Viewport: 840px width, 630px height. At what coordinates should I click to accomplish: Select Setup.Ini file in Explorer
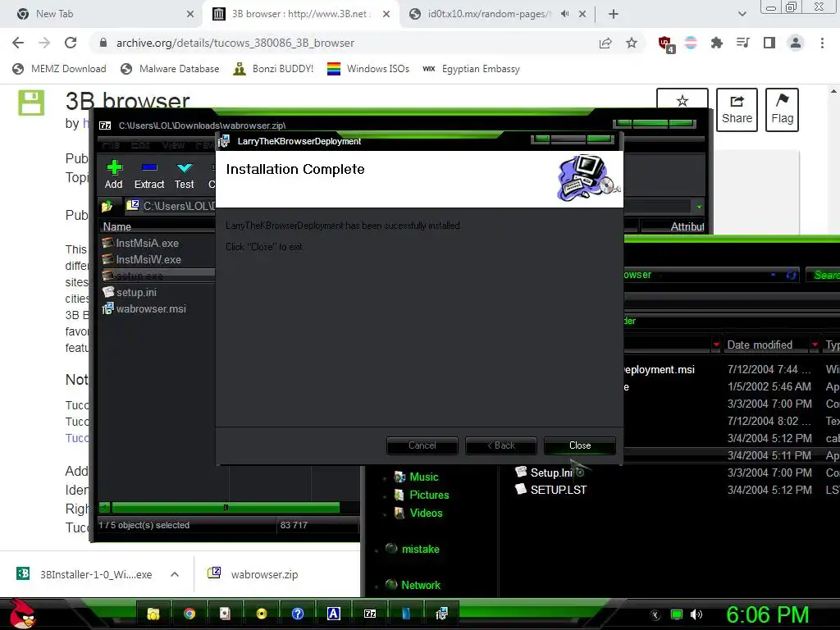click(x=545, y=472)
